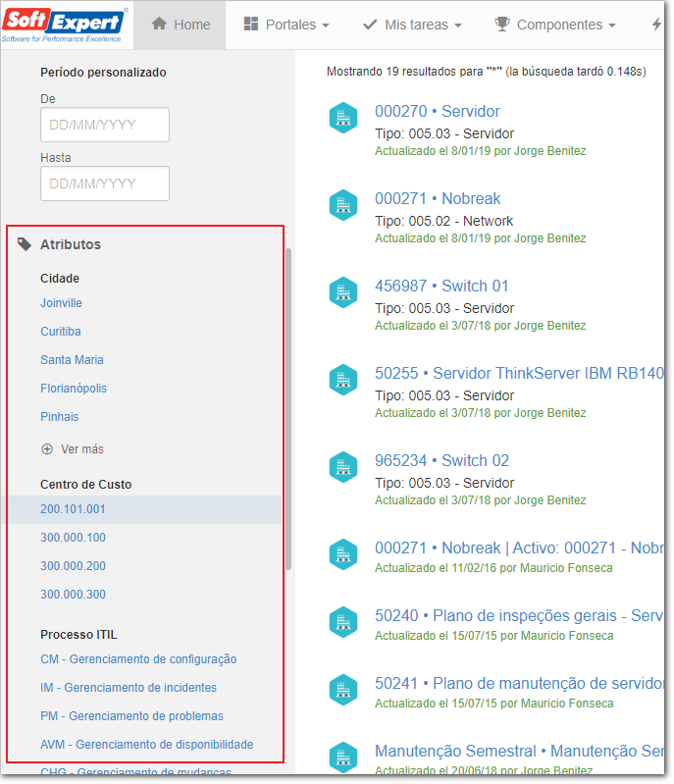Click the icon of 000271 Nobreak Network result

click(x=343, y=205)
